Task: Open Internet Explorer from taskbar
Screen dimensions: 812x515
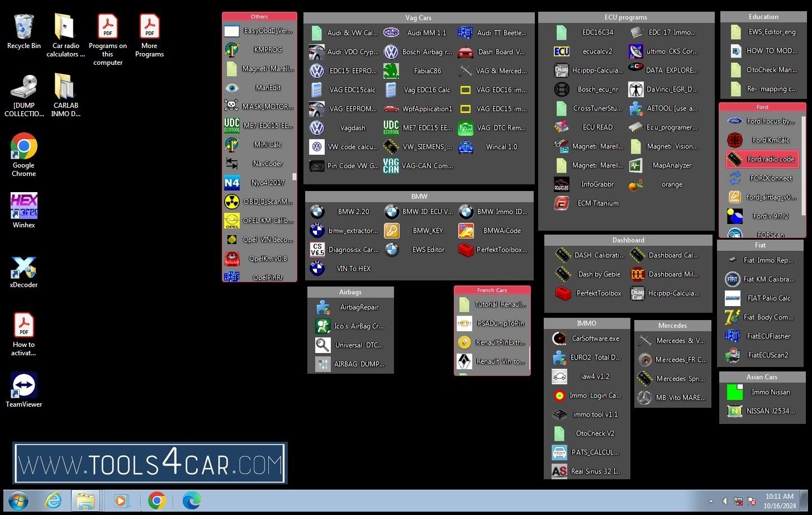Action: pos(54,500)
